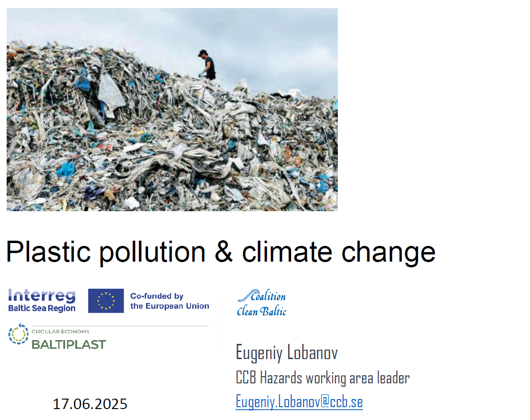Click the person standing on the waste pile
The image size is (530, 420).
[207, 65]
